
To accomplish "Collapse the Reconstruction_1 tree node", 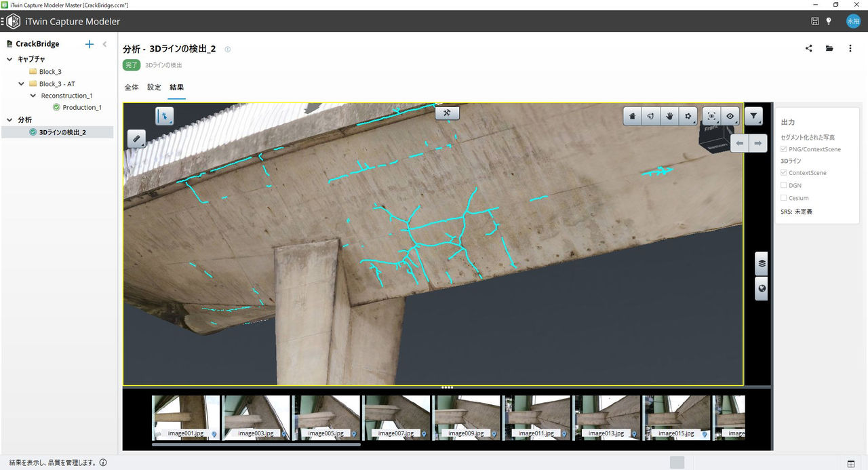I will pos(33,96).
